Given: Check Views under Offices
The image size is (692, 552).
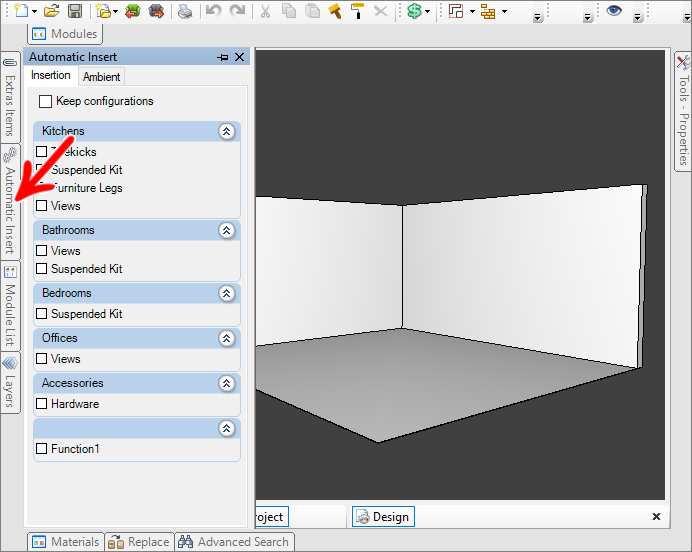Looking at the screenshot, I should (41, 359).
